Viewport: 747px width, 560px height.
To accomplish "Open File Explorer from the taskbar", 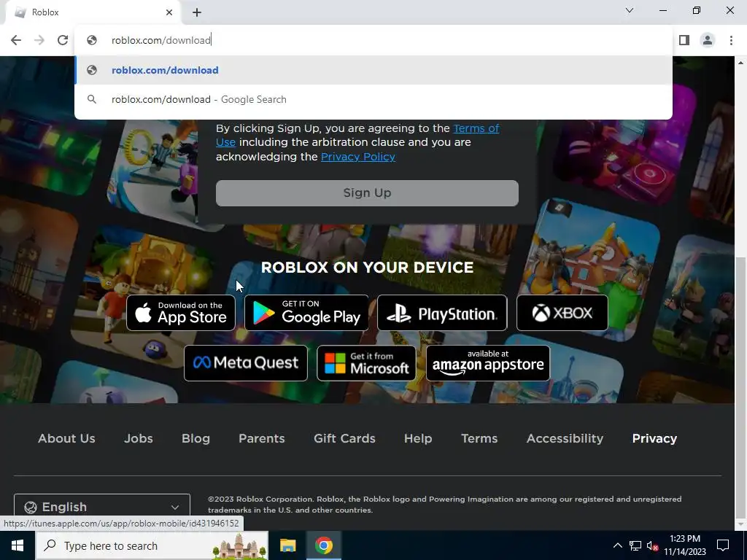I will click(x=287, y=545).
